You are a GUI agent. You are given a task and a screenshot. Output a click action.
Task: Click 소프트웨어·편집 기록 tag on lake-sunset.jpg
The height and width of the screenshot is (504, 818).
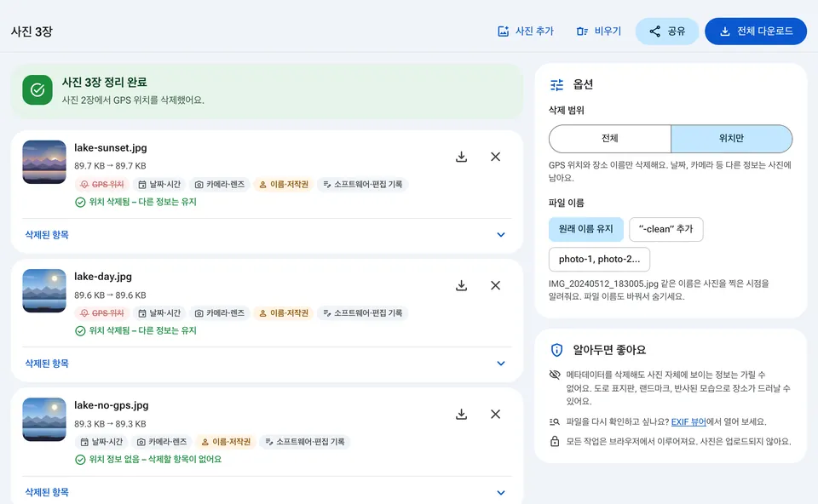pyautogui.click(x=362, y=185)
